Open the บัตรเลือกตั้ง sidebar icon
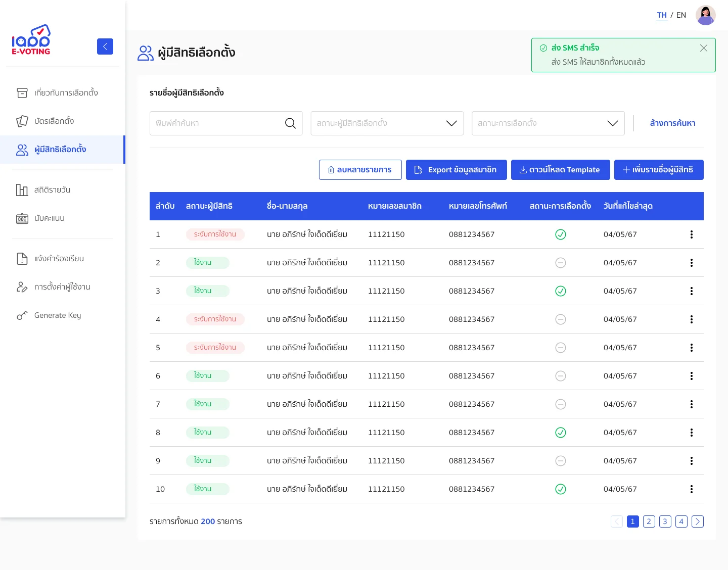 (x=22, y=121)
